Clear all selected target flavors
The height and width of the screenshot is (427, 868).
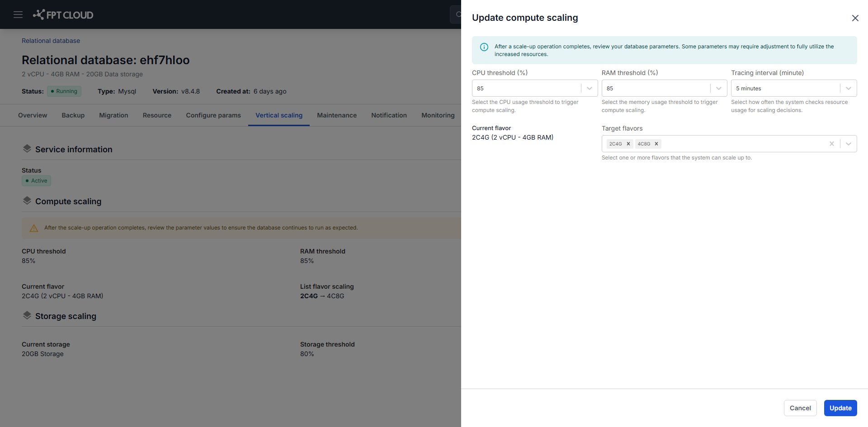tap(831, 144)
